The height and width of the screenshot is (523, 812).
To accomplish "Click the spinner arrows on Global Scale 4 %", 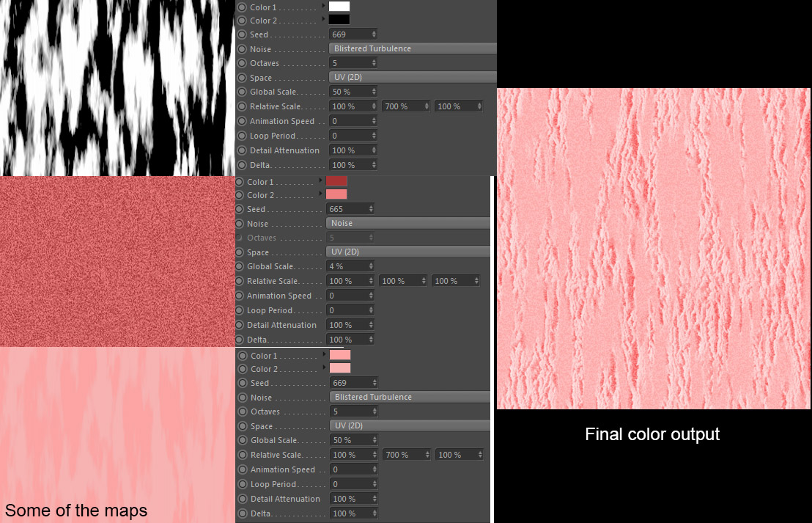I will pos(371,266).
